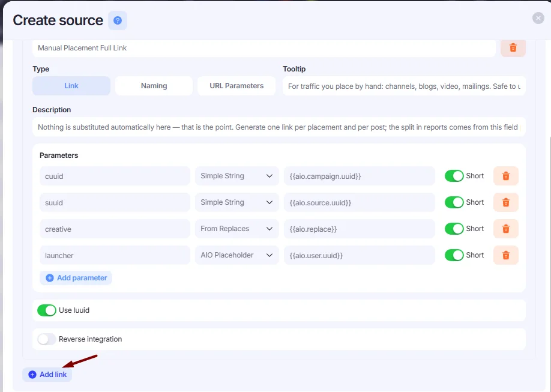Viewport: 551px width, 392px height.
Task: Click the {{aio.source.uuid}} value field
Action: tap(360, 202)
